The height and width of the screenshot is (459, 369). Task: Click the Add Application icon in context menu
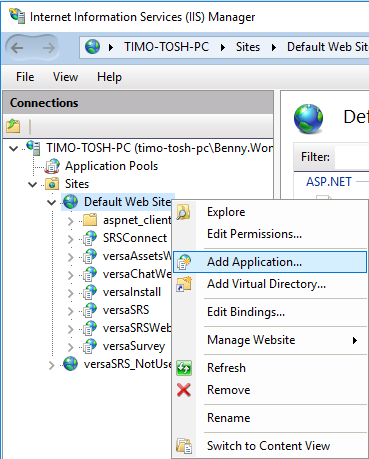tap(184, 262)
